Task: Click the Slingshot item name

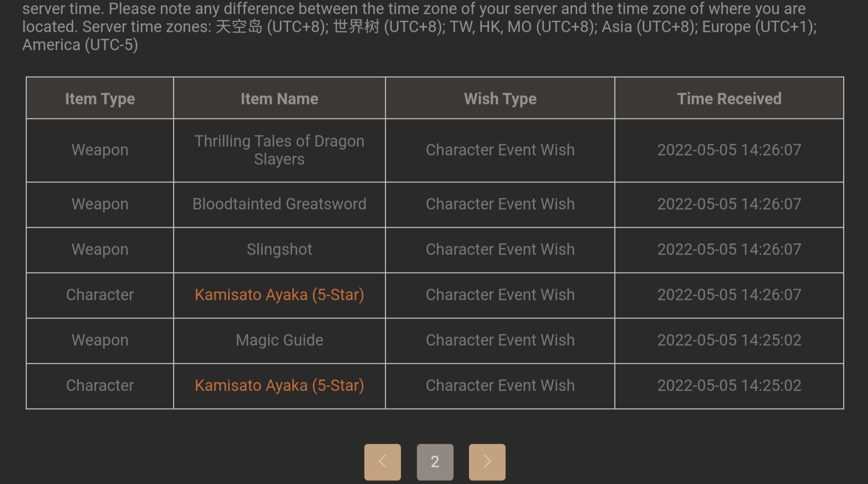Action: click(279, 249)
